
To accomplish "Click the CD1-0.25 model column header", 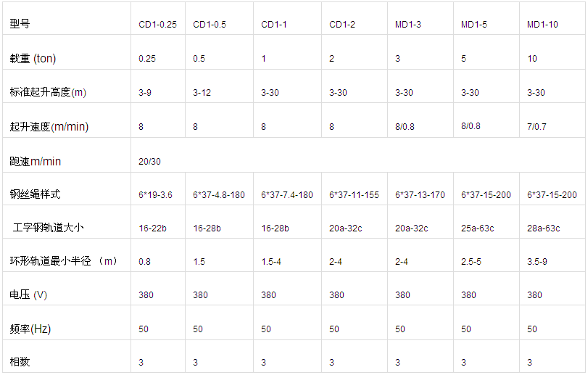I will coord(157,25).
